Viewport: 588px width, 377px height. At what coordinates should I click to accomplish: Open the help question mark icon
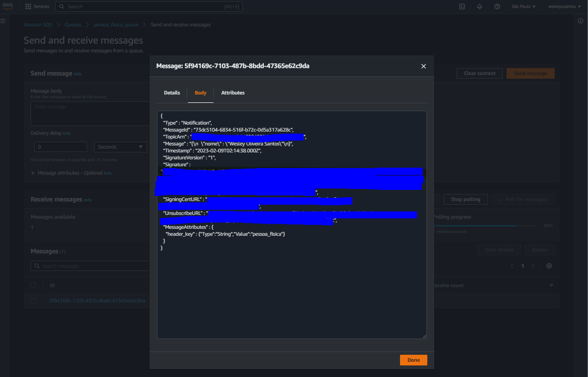click(497, 6)
